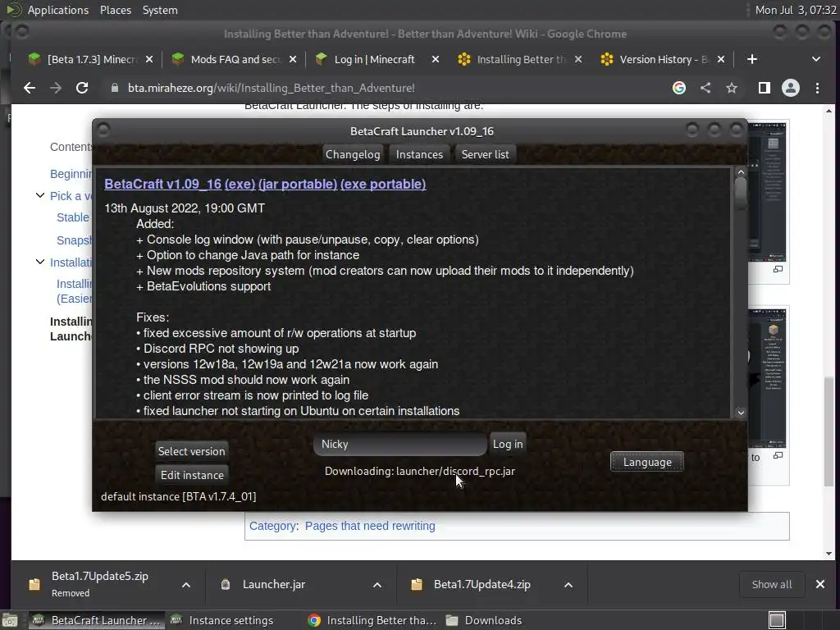
Task: Close the [Beta 1.7.3] Minecraft tab
Action: (149, 59)
